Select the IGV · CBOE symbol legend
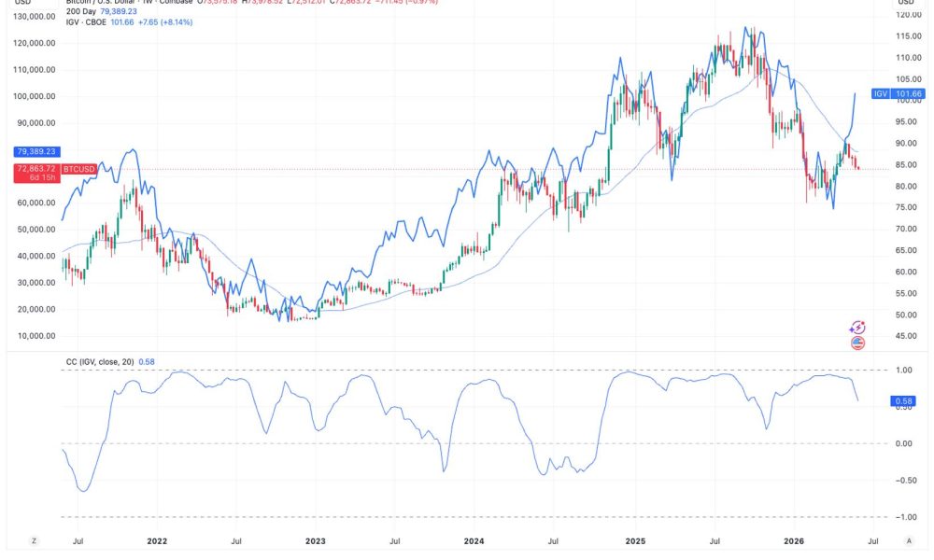The height and width of the screenshot is (560, 934). 86,22
